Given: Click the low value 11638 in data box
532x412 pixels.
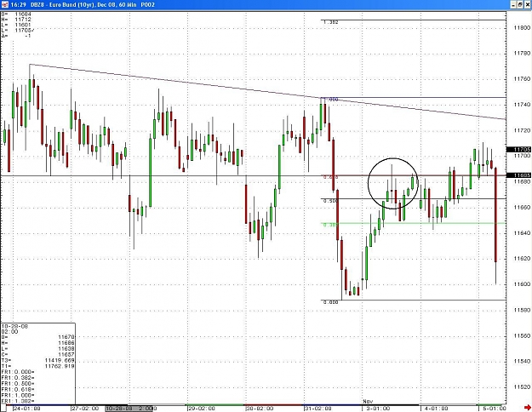Looking at the screenshot, I should [x=66, y=348].
